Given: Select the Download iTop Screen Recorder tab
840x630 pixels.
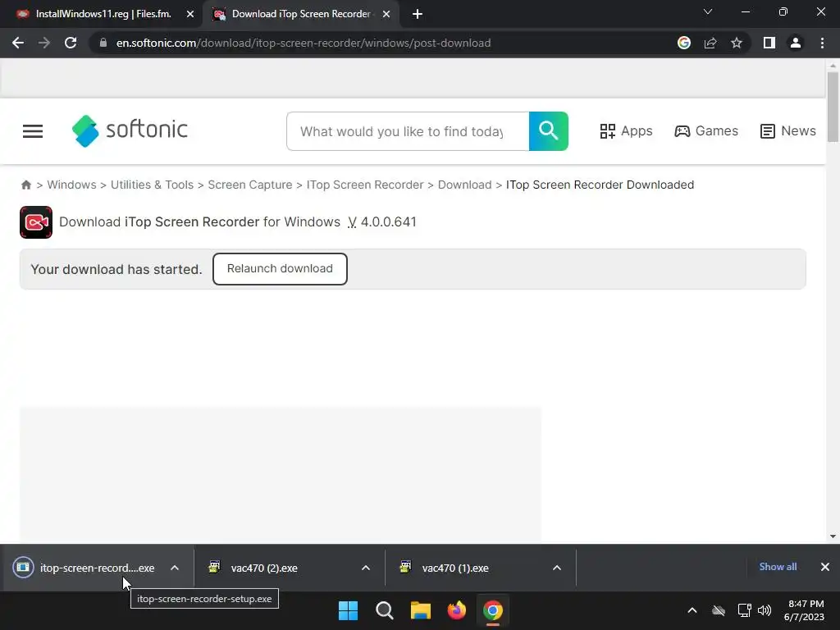Looking at the screenshot, I should (x=300, y=14).
